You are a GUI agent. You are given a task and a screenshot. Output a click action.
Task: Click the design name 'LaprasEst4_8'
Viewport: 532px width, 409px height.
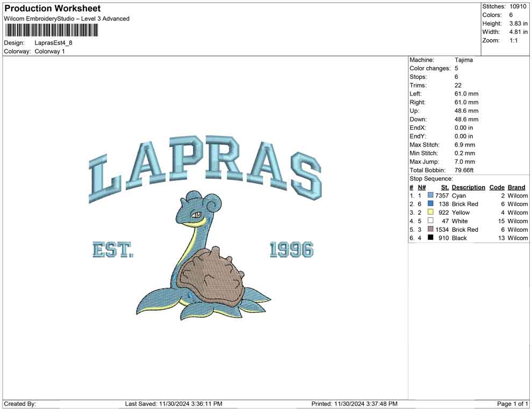tap(53, 43)
